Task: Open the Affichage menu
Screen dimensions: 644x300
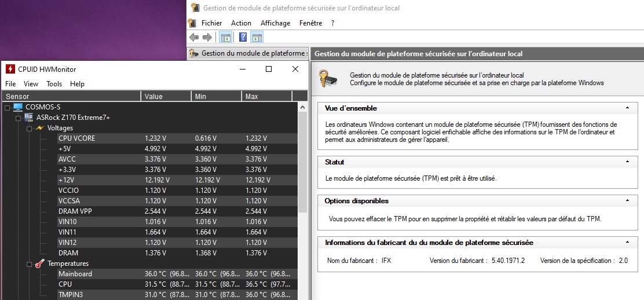Action: tap(275, 23)
